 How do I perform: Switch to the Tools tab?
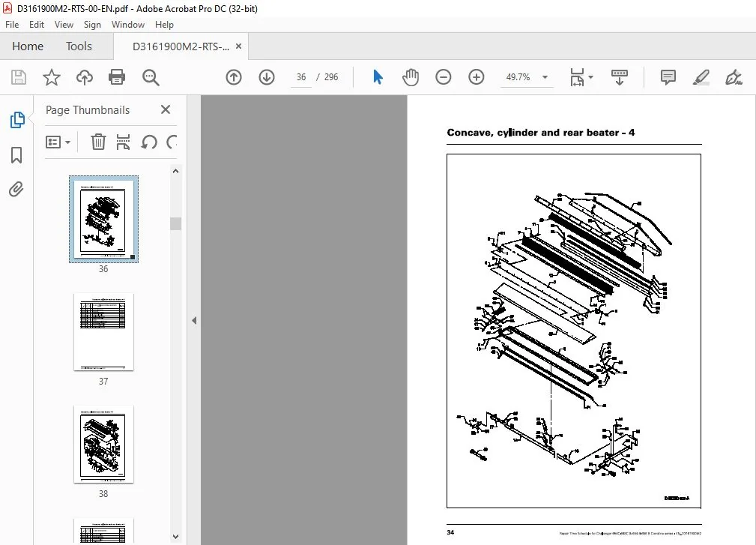pos(79,46)
